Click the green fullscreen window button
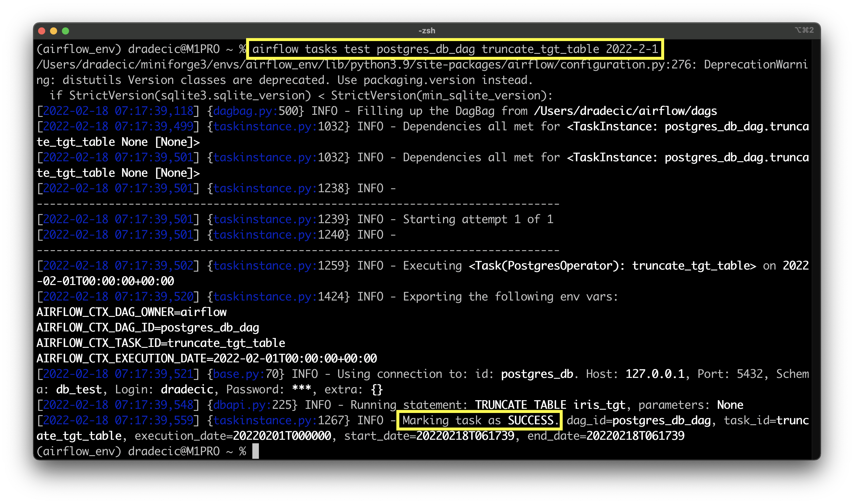The image size is (854, 504). point(65,31)
